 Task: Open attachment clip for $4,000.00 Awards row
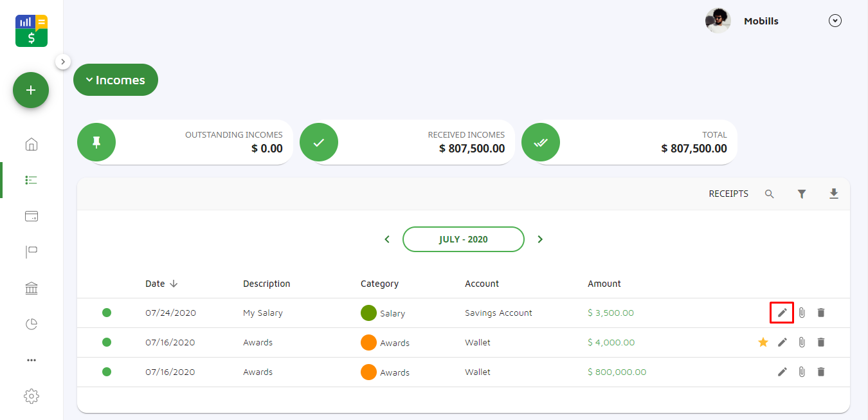(802, 342)
